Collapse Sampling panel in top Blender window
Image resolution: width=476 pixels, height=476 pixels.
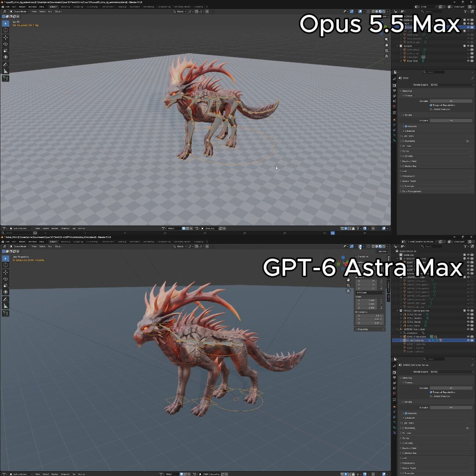[407, 91]
